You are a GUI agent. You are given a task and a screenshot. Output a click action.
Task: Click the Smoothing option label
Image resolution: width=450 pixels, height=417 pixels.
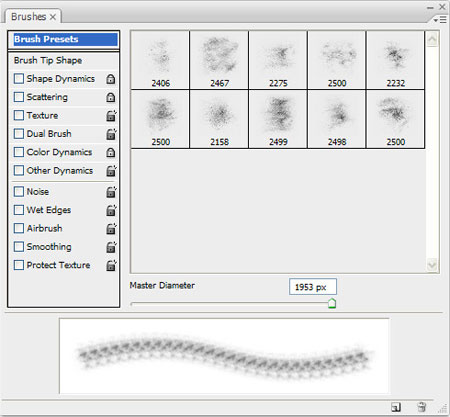pyautogui.click(x=49, y=247)
